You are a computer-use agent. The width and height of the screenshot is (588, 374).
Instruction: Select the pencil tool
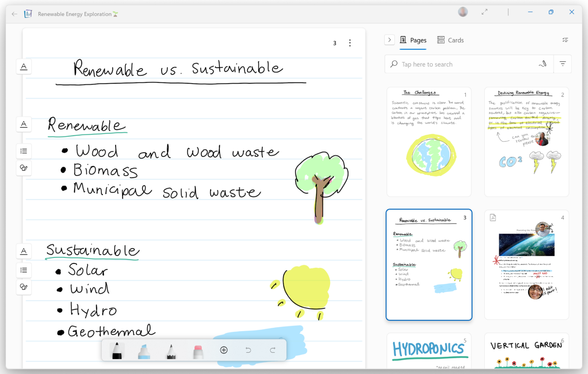[171, 350]
